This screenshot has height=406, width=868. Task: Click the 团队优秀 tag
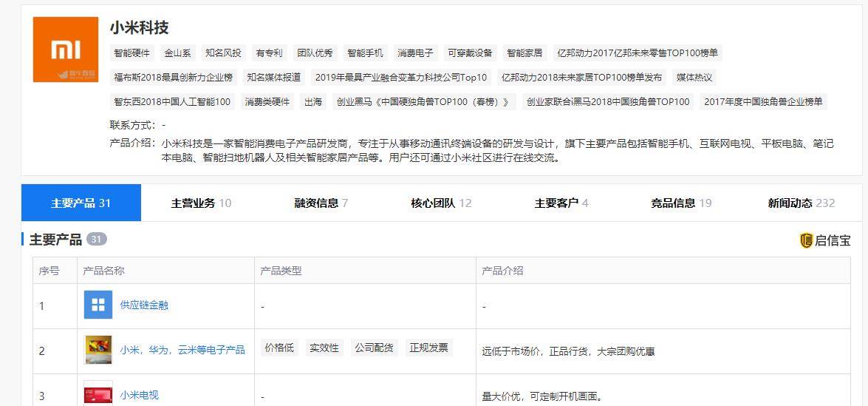pos(315,53)
